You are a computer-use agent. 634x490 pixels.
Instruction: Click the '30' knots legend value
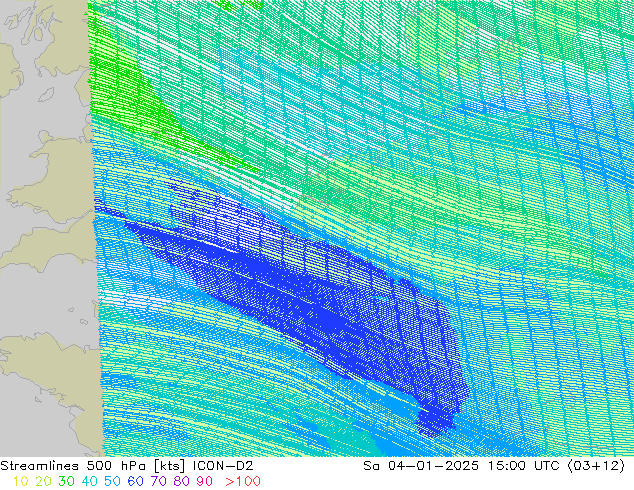point(66,481)
